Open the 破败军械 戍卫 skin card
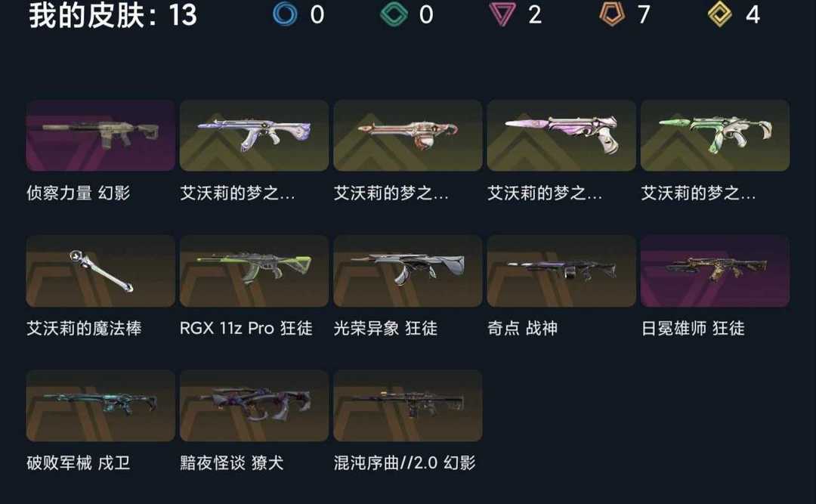The width and height of the screenshot is (816, 504). [x=100, y=406]
